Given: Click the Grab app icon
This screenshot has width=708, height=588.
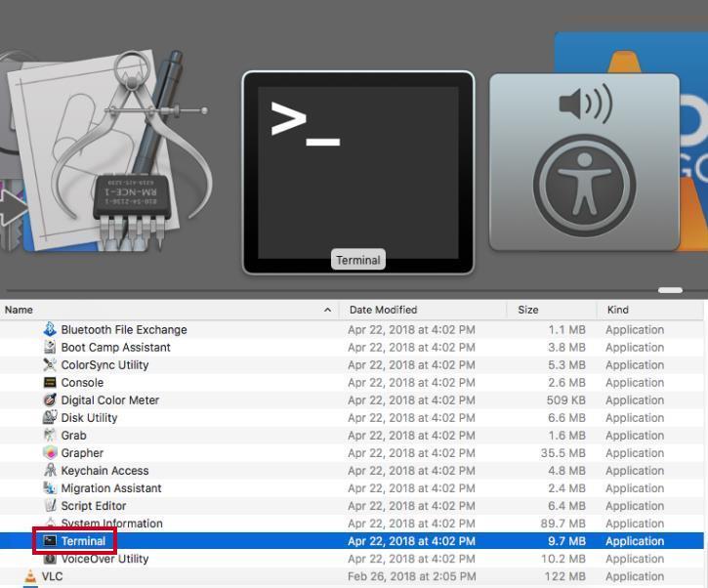Looking at the screenshot, I should (50, 435).
